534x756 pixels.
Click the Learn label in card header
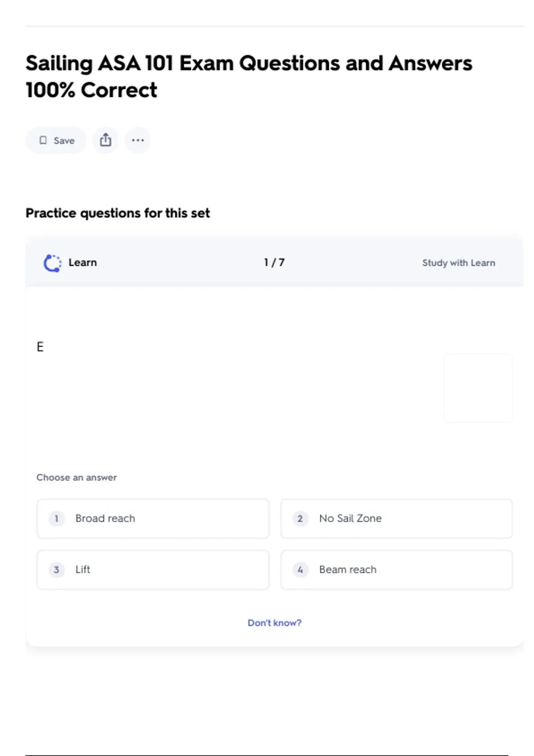click(82, 262)
